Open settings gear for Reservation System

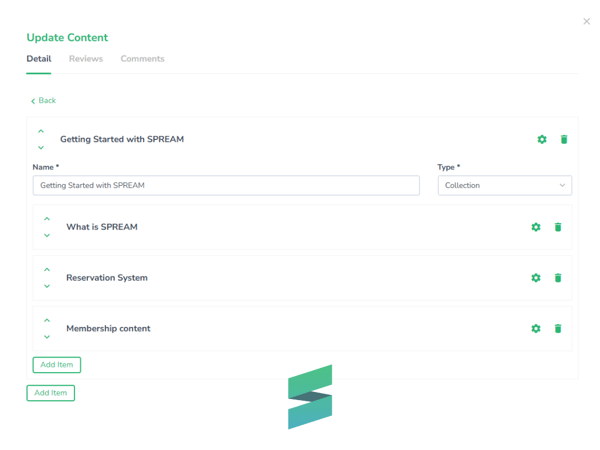pos(536,278)
